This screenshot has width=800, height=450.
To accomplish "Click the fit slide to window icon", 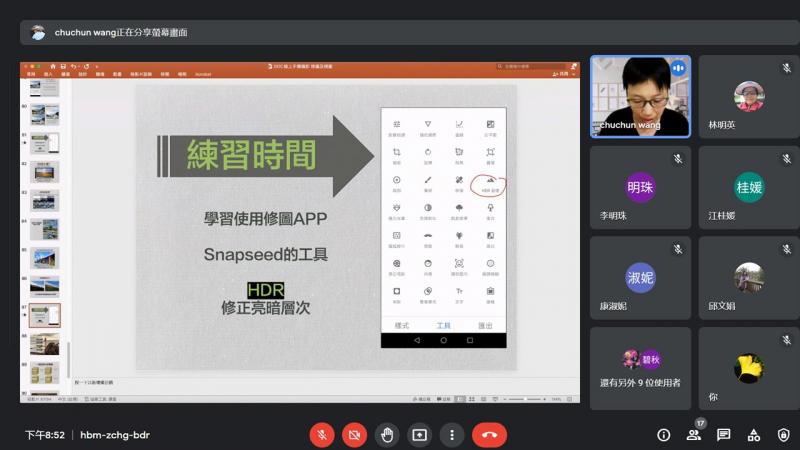I will (570, 399).
